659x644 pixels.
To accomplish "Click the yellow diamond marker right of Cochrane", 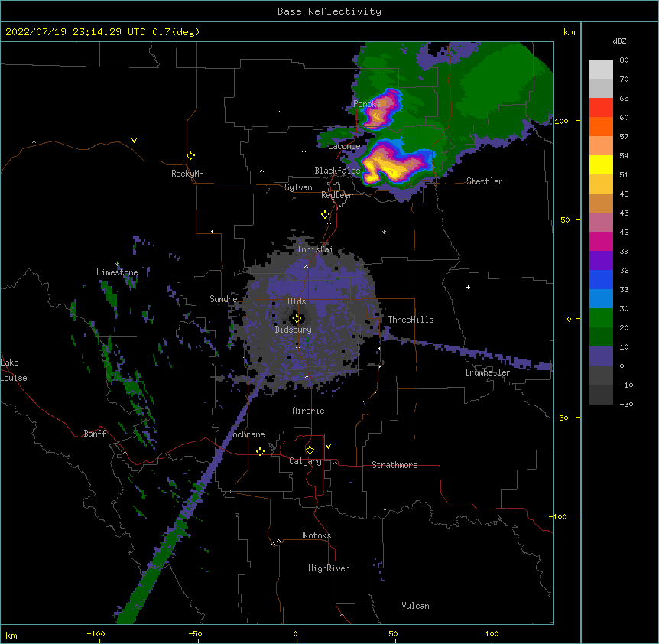I will point(260,451).
